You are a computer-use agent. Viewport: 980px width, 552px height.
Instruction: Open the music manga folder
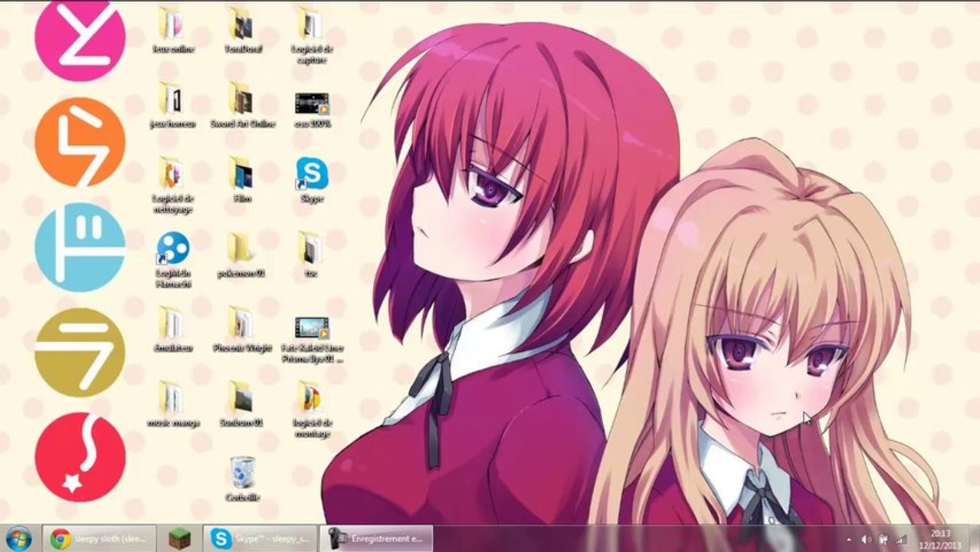tap(172, 404)
